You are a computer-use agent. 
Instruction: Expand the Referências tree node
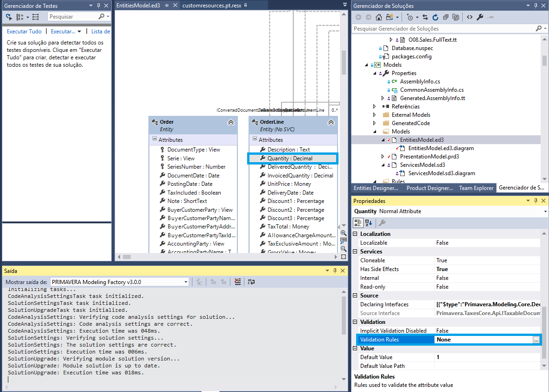[374, 107]
